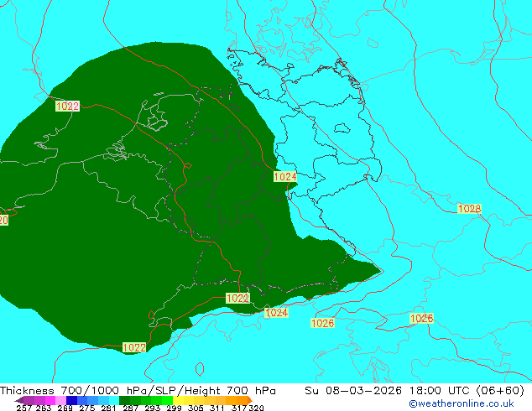Click the forecast date 'Su 08-03-2026 18:00 UTC'
The image size is (532, 411).
[x=387, y=390]
